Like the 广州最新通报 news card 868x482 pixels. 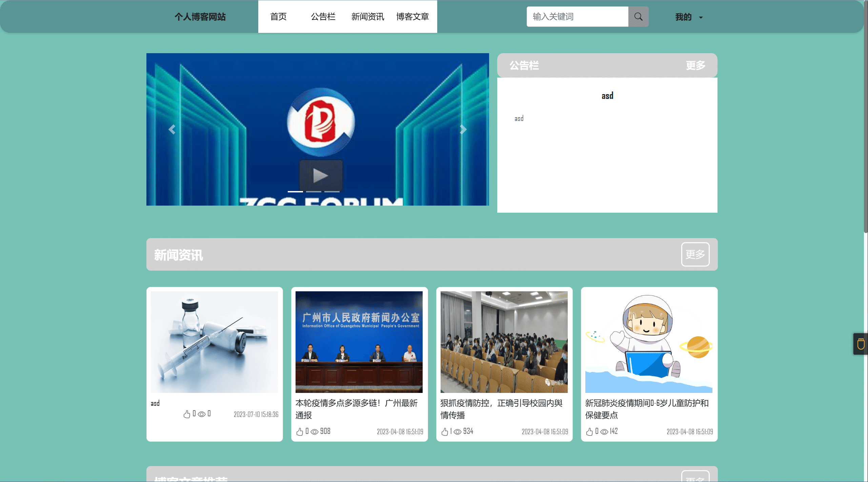click(300, 432)
